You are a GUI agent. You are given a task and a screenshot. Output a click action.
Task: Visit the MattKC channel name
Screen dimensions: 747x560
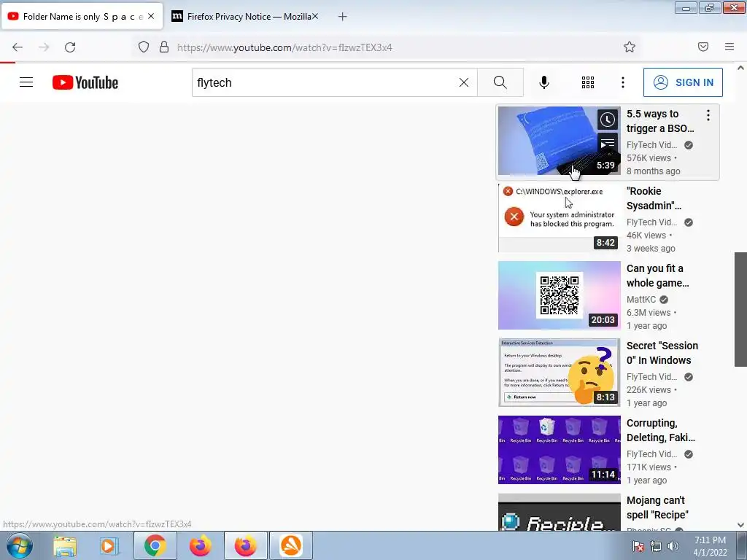641,300
